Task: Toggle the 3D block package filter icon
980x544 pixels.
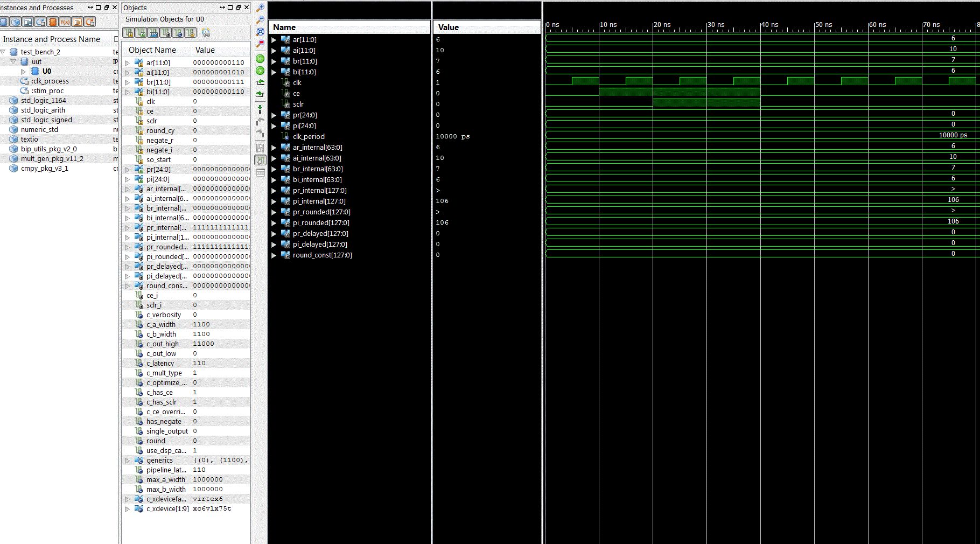Action: [16, 22]
